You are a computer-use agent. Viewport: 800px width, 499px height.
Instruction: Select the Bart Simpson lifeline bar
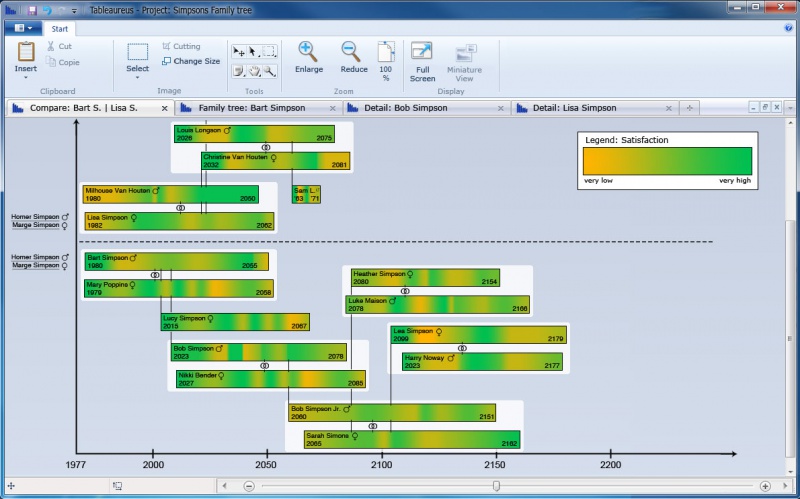click(177, 261)
